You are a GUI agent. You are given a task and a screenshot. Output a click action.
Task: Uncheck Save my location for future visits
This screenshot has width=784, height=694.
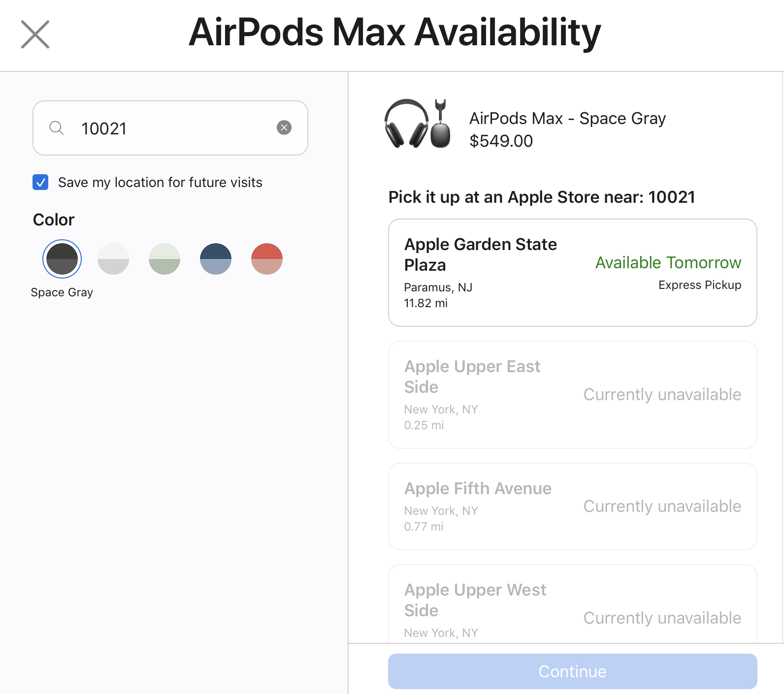(x=40, y=182)
